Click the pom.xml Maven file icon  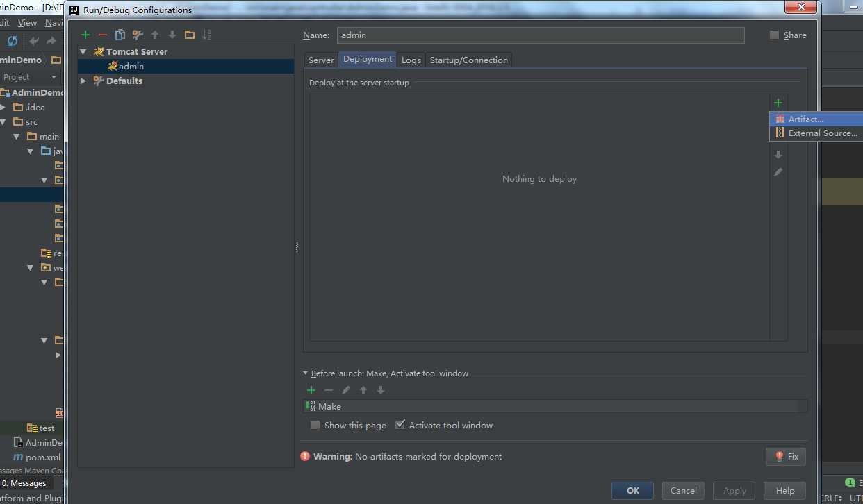pos(18,457)
